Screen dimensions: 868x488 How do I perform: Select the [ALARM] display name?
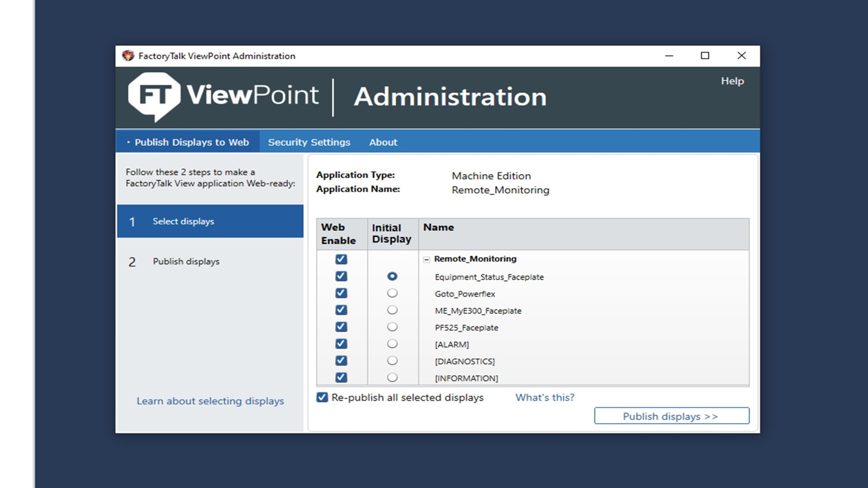[452, 344]
